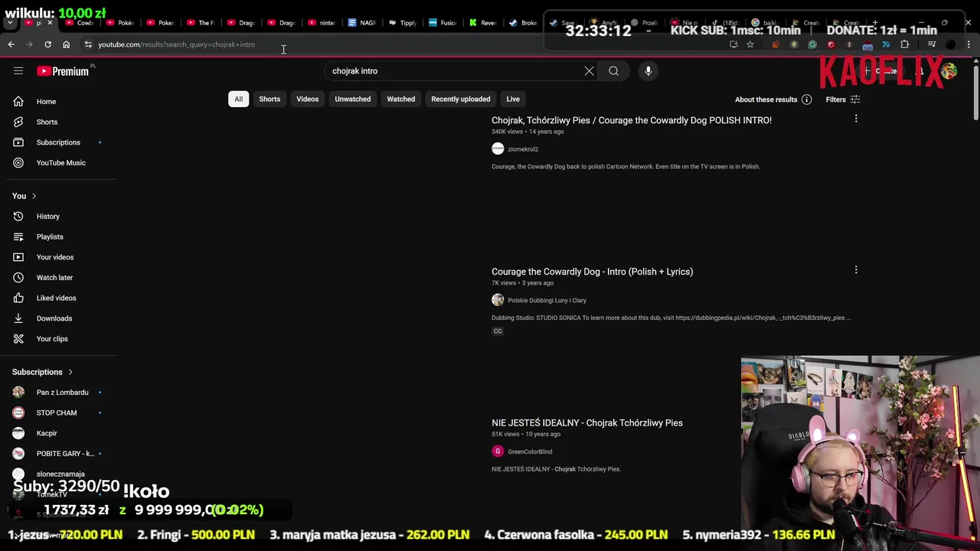Reload the page
Screen dimensions: 980x551
coord(47,44)
